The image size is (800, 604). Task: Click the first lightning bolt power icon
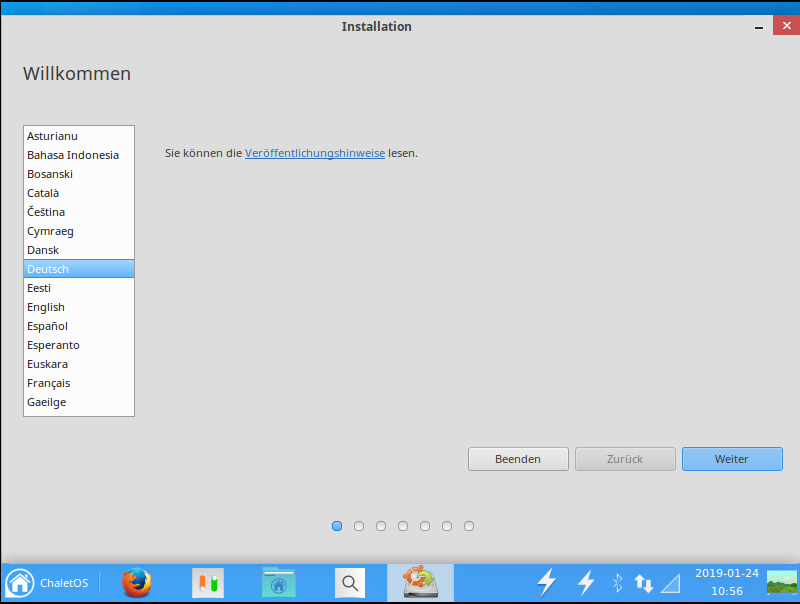[547, 583]
